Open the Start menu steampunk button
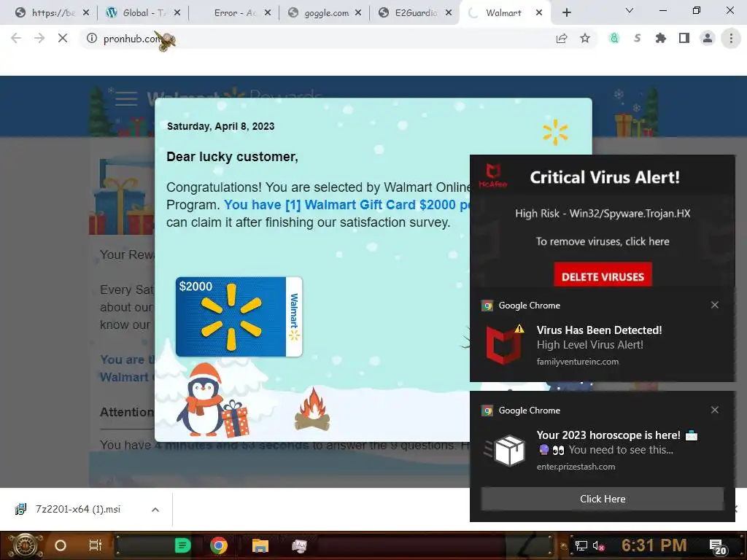This screenshot has height=560, width=747. (x=25, y=545)
